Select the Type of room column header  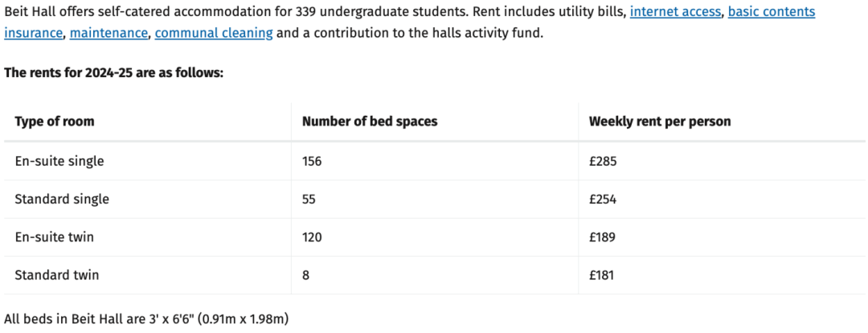[55, 121]
